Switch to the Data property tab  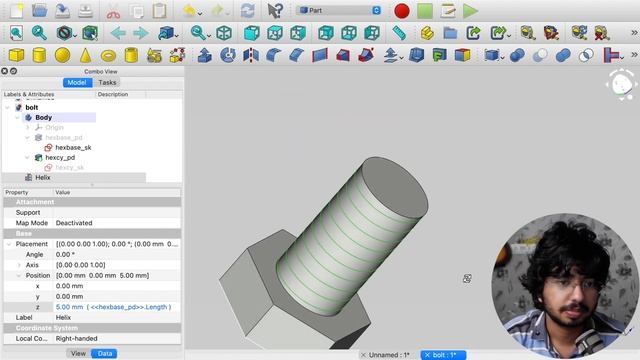[x=104, y=353]
